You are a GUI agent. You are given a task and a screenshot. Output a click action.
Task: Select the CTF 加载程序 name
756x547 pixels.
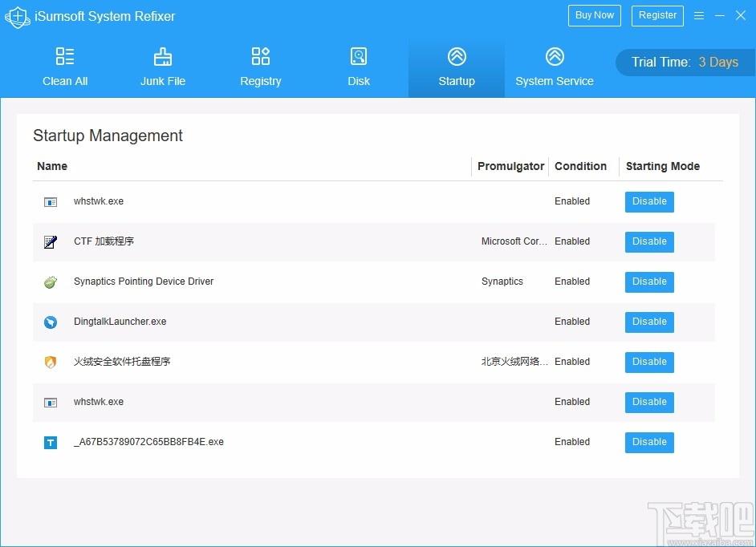tap(104, 241)
